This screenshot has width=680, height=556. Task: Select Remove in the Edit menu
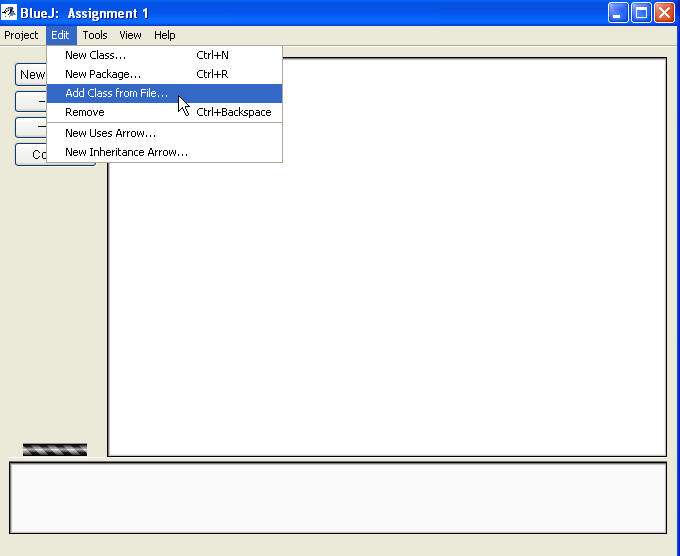pos(84,112)
